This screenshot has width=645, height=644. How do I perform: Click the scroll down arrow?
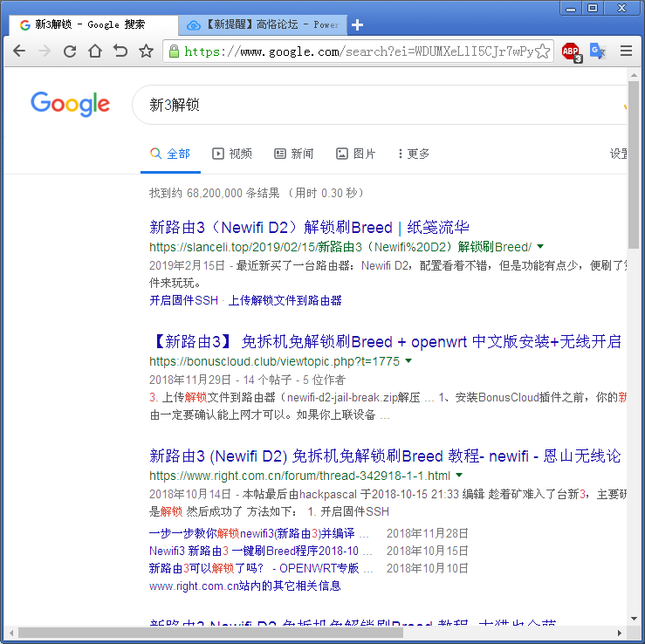coord(634,619)
